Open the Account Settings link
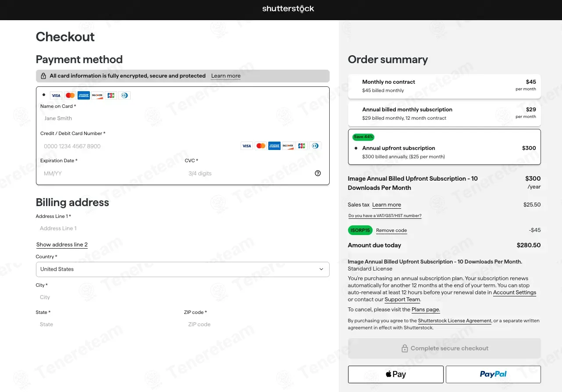The width and height of the screenshot is (562, 392). pos(515,292)
